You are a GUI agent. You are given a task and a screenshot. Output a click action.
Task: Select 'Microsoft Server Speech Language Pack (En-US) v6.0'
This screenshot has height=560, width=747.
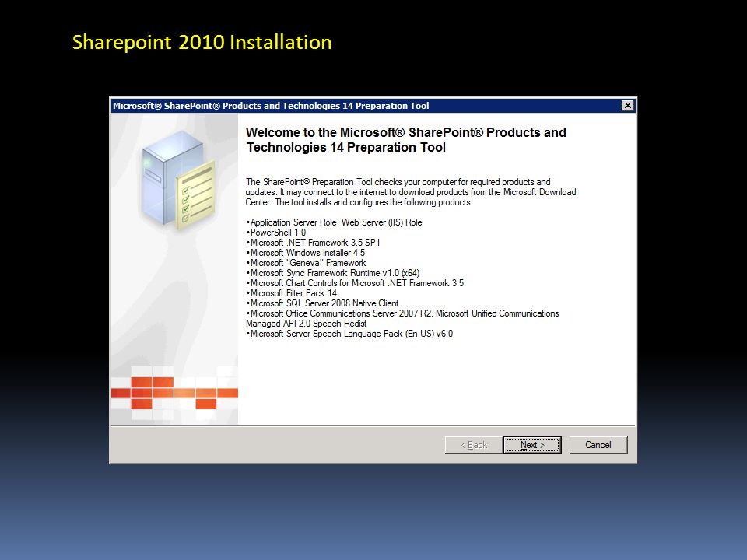click(x=349, y=334)
